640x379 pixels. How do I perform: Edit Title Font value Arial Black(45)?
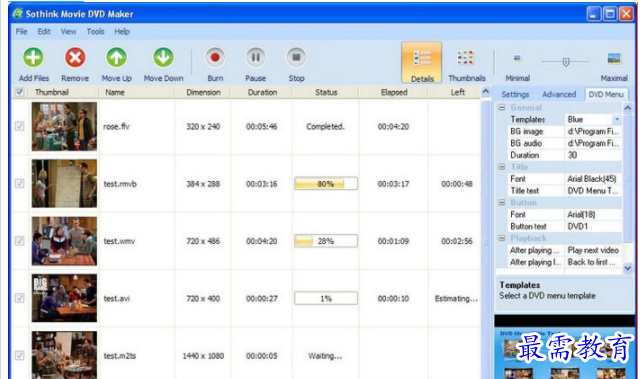click(x=593, y=179)
